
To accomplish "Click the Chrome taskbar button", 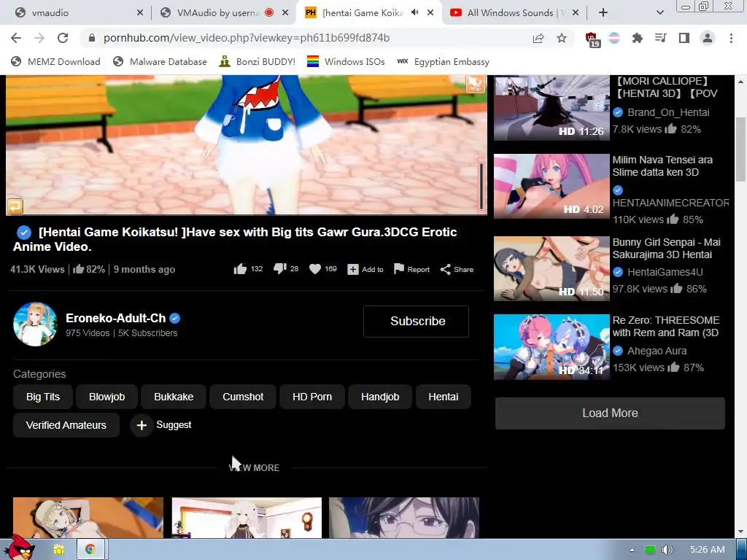I will (x=90, y=550).
